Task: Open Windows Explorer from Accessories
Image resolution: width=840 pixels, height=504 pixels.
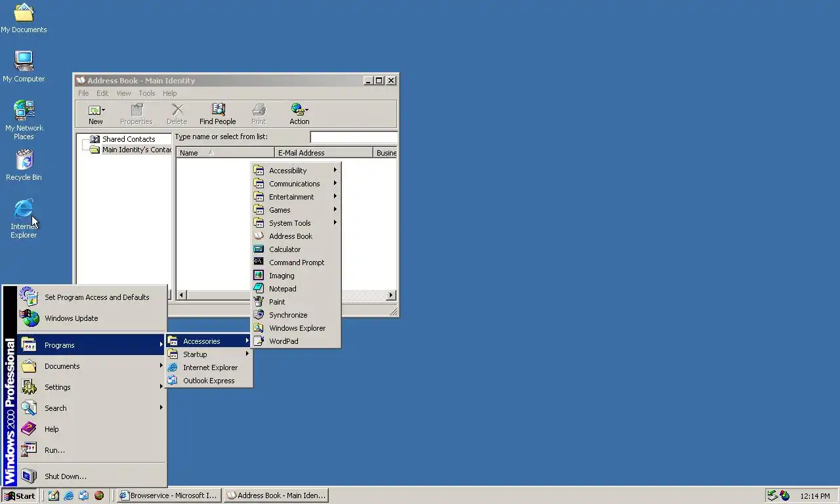Action: pyautogui.click(x=295, y=328)
